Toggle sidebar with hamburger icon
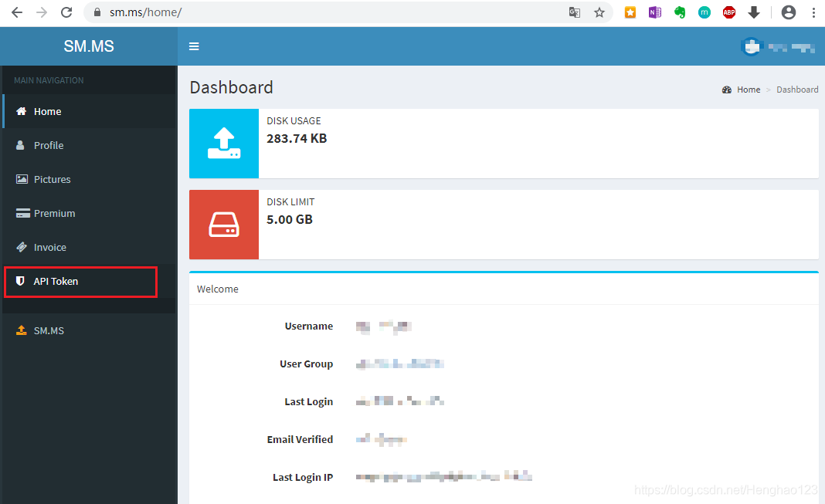The image size is (825, 504). pos(194,46)
